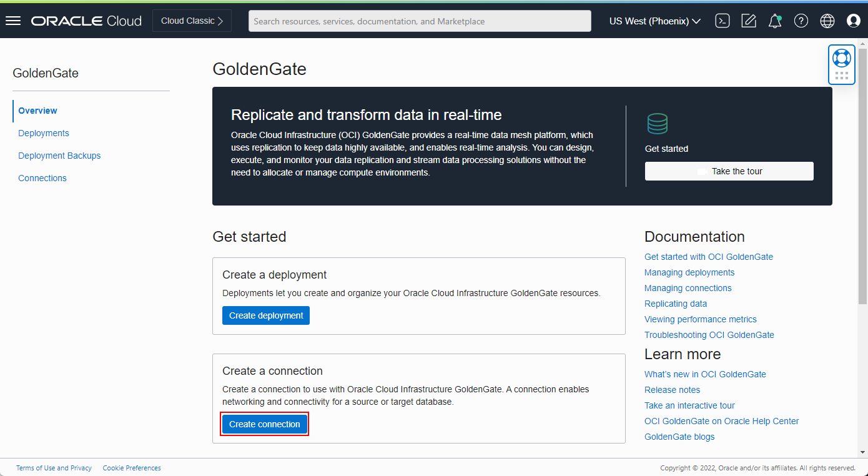The height and width of the screenshot is (476, 868).
Task: Open Deployment Backups from the sidebar
Action: click(59, 156)
